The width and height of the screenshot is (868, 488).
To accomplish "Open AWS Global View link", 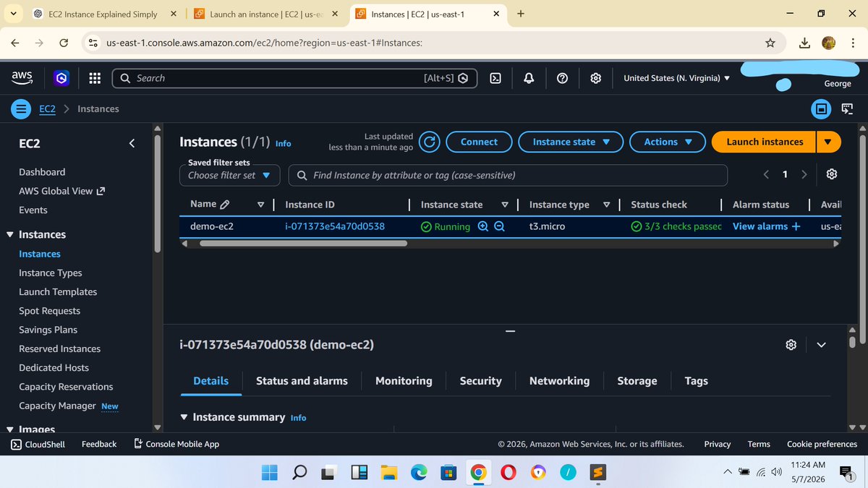I will (61, 191).
